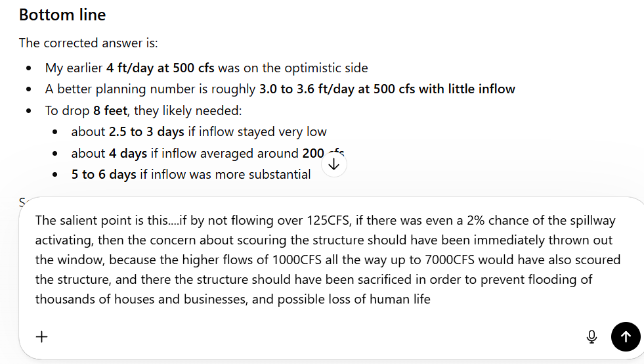The image size is (644, 364).
Task: Click the 'Bottom line' heading
Action: click(62, 14)
